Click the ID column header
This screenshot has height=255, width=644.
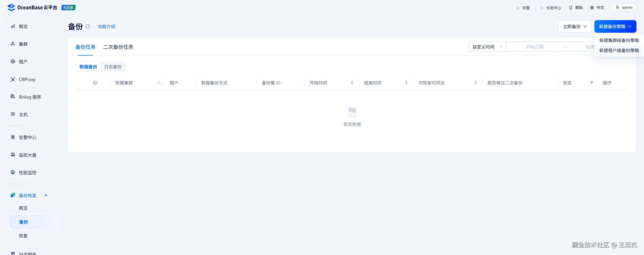click(x=95, y=83)
